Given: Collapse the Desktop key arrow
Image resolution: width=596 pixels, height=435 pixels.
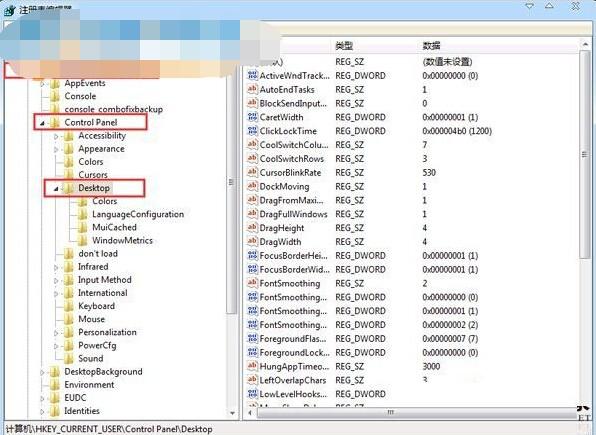Looking at the screenshot, I should [56, 189].
